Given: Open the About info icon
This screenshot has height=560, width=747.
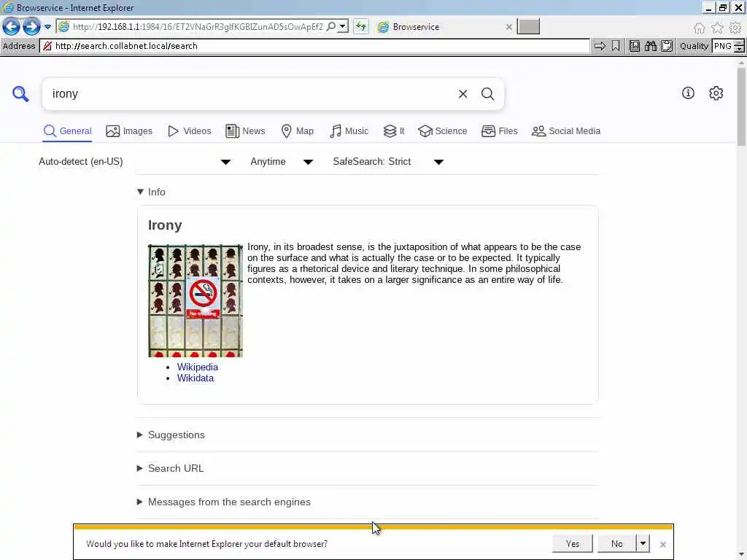Looking at the screenshot, I should tap(687, 93).
